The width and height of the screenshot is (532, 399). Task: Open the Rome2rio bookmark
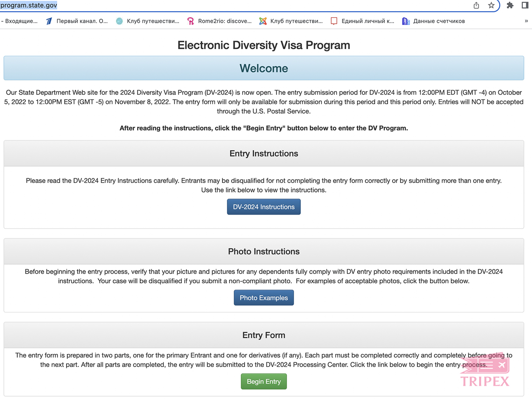coord(219,21)
